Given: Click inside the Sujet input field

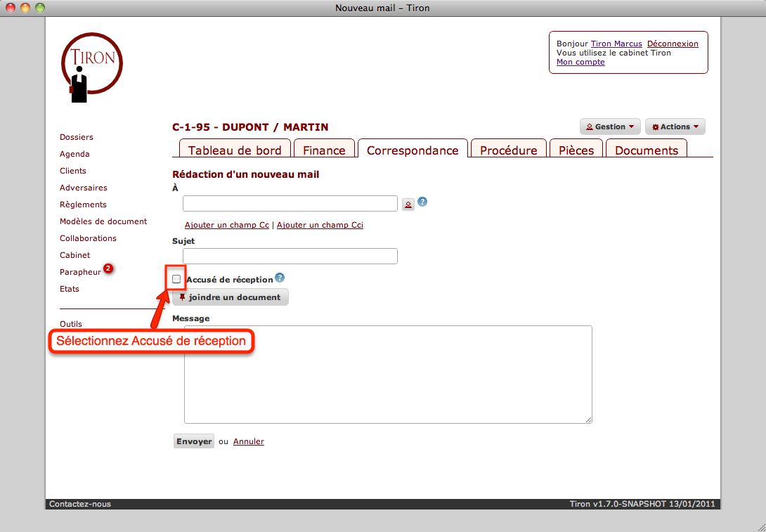Looking at the screenshot, I should click(x=290, y=256).
